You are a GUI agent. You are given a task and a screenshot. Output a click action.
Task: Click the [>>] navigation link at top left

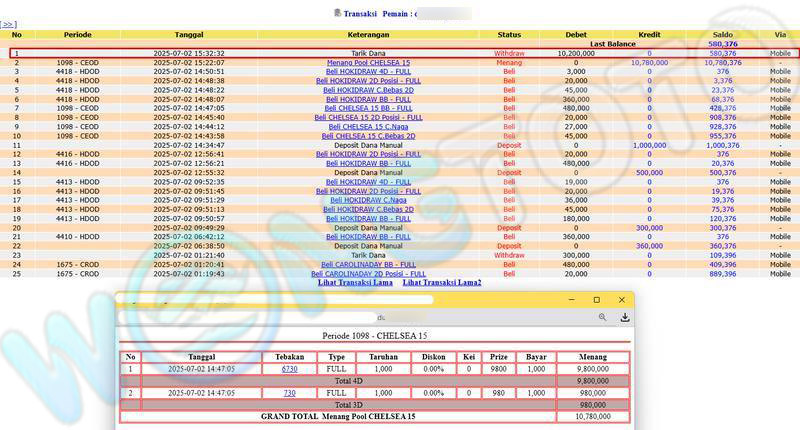[x=8, y=23]
